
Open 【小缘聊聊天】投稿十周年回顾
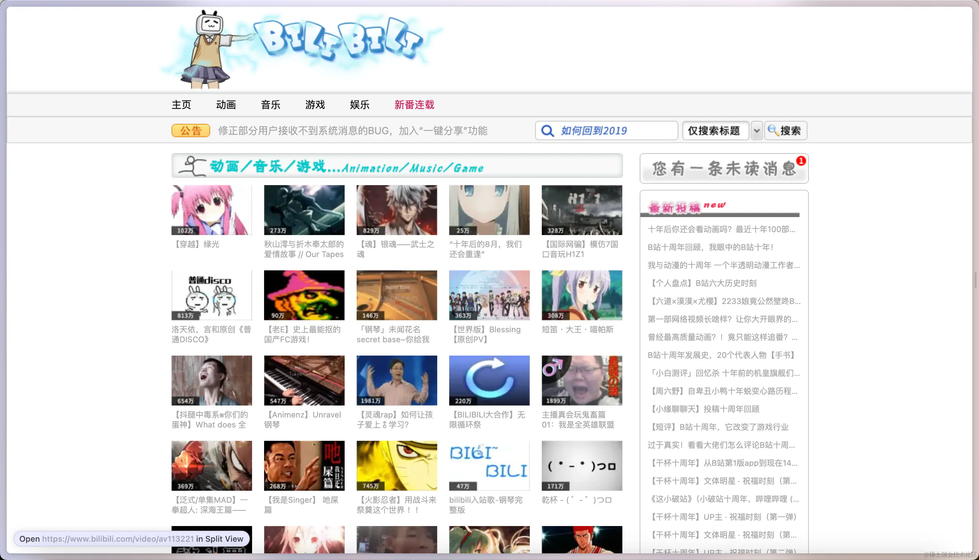click(x=704, y=409)
